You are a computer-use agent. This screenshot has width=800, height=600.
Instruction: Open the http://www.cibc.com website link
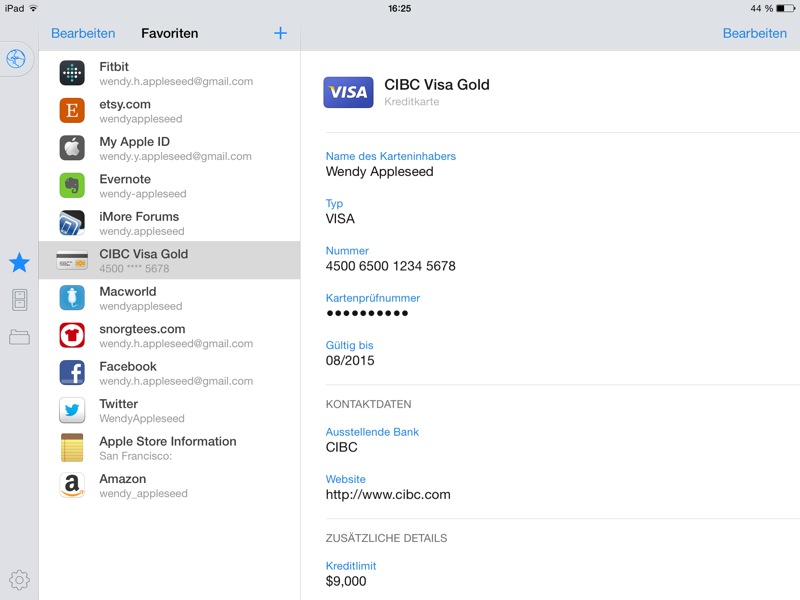(x=388, y=494)
